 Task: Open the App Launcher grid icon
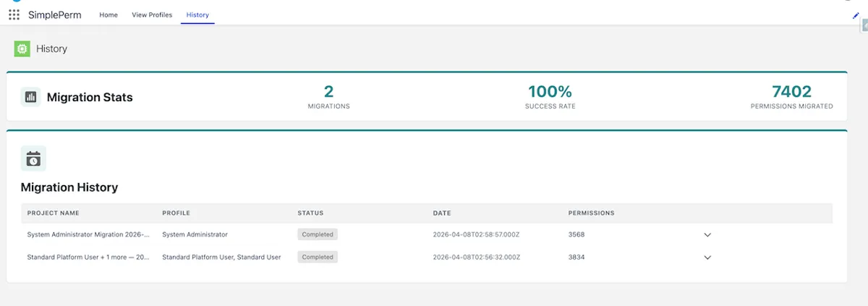pos(14,14)
